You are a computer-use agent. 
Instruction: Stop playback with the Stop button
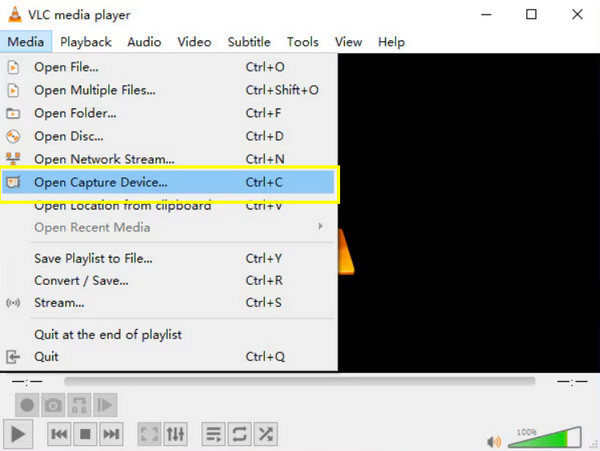point(85,434)
